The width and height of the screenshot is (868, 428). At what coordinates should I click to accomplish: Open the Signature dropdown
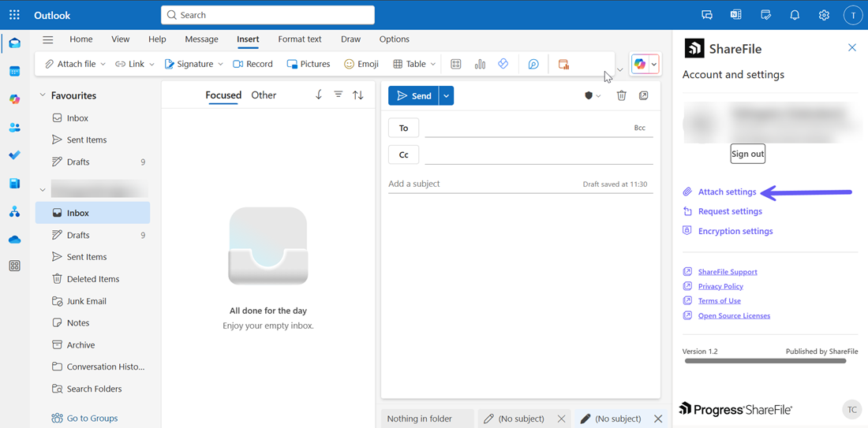pos(193,64)
